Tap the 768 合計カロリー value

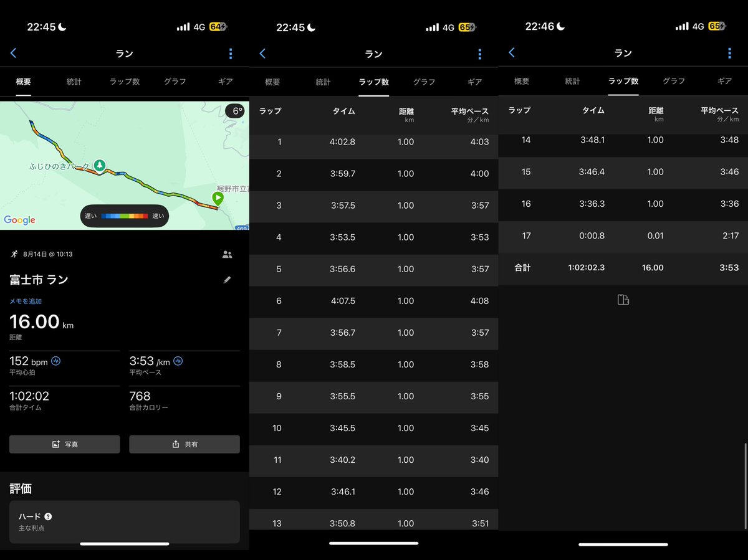tap(140, 396)
